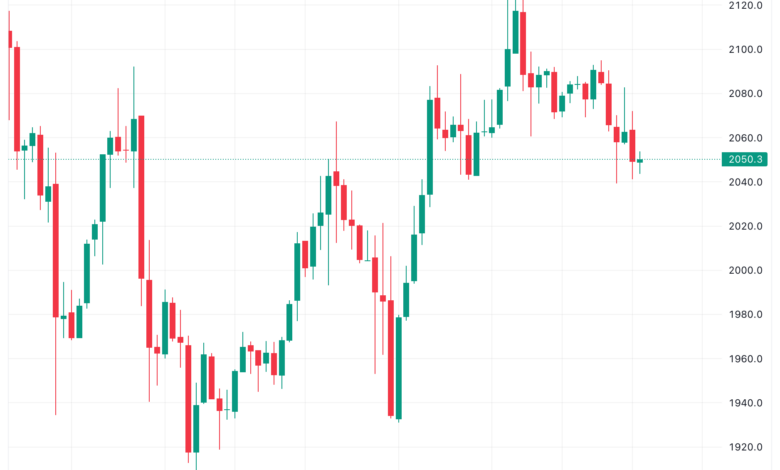Click the green candle topping near 2117

[x=515, y=32]
